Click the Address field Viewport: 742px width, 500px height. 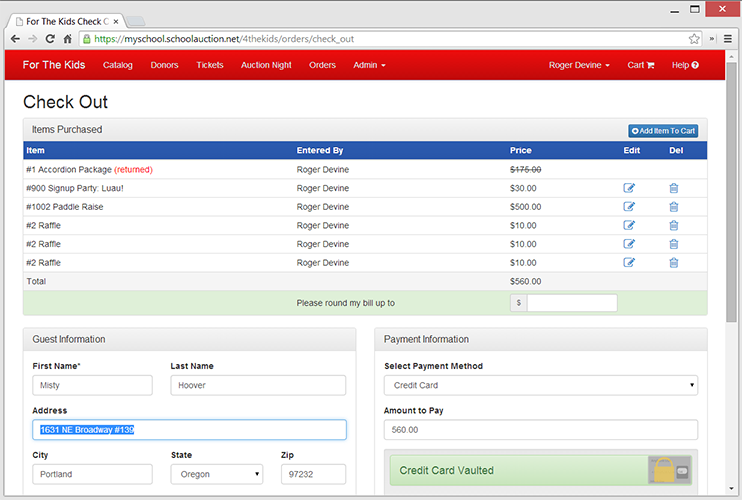click(189, 430)
